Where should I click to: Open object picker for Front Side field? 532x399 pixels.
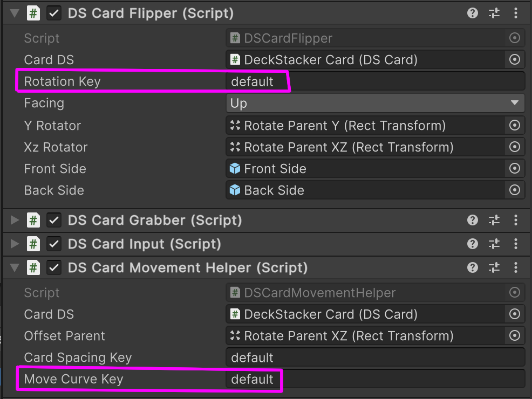(515, 168)
